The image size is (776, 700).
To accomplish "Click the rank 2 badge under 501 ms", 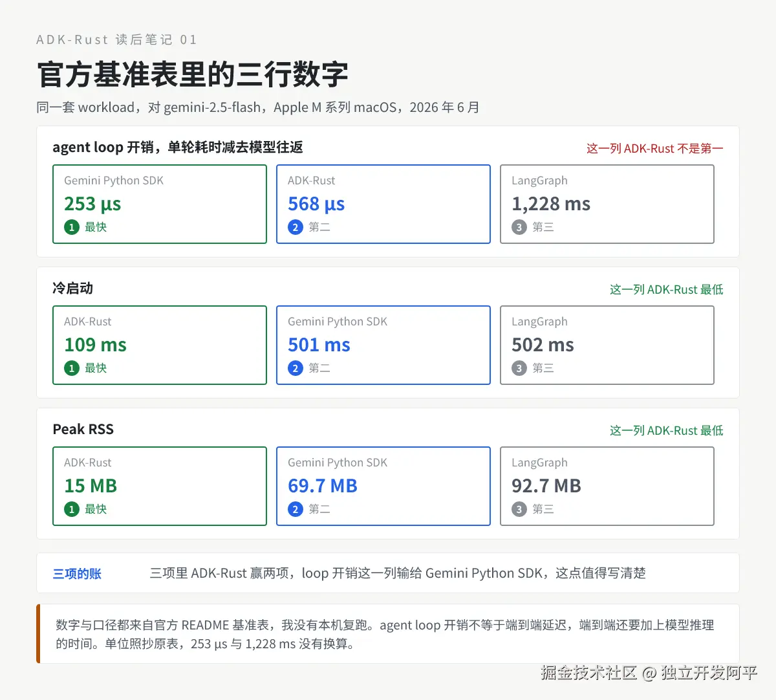I will tap(296, 368).
